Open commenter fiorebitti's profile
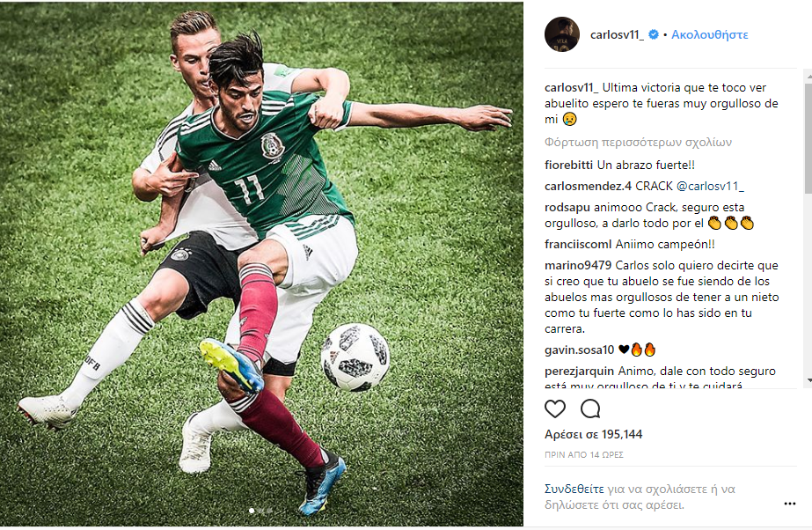The width and height of the screenshot is (812, 530). point(568,166)
